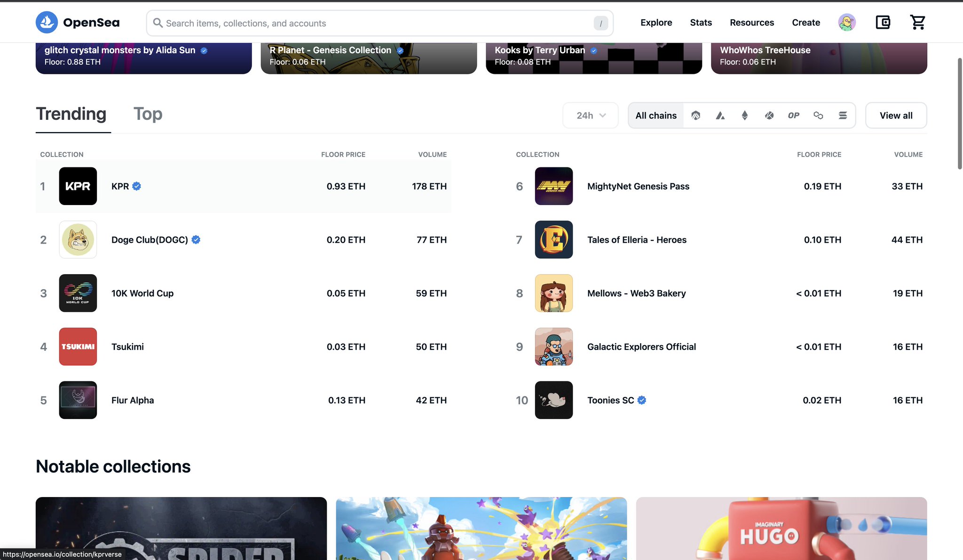Open the Stats menu
This screenshot has width=963, height=560.
pos(701,22)
